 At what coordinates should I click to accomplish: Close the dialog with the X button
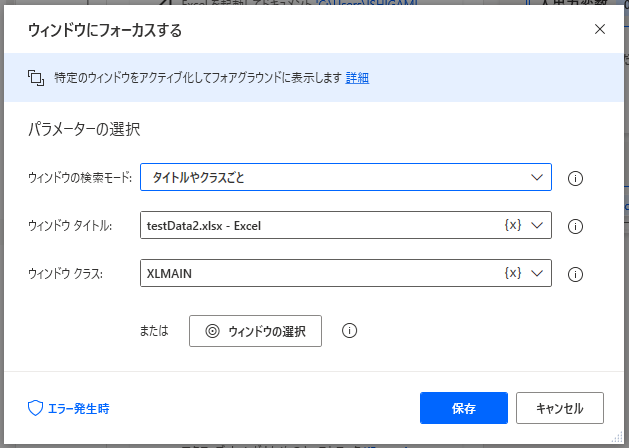[600, 29]
